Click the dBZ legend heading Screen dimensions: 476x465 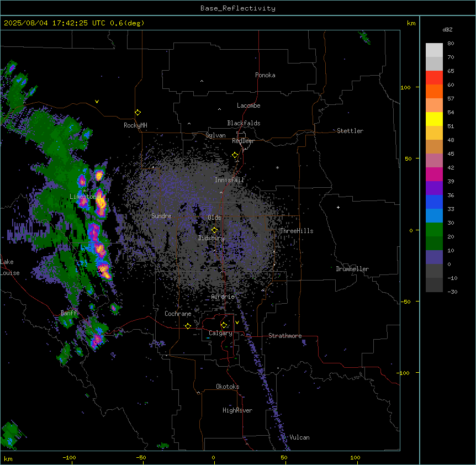pos(447,29)
